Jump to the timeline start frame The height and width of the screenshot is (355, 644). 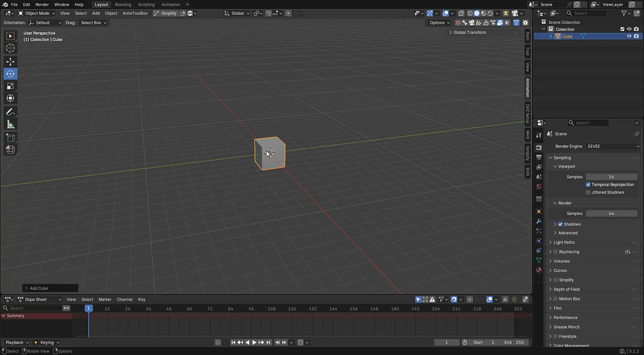pos(233,342)
